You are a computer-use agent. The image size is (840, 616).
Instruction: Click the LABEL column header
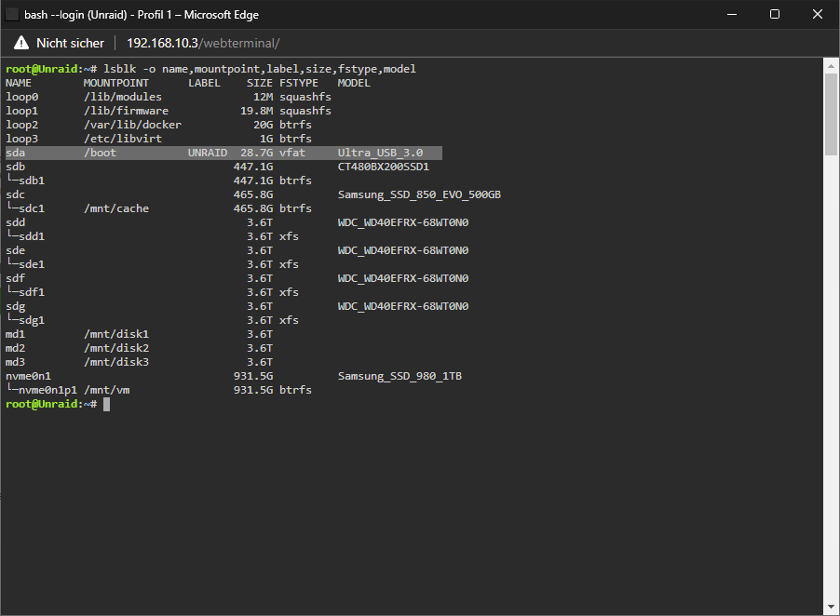pyautogui.click(x=204, y=83)
